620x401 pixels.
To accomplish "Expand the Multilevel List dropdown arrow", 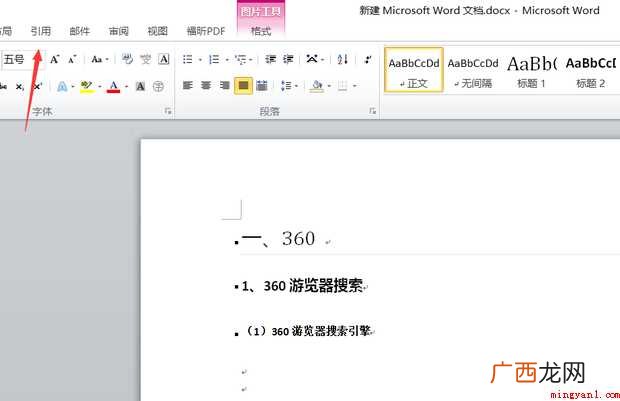I will click(251, 60).
